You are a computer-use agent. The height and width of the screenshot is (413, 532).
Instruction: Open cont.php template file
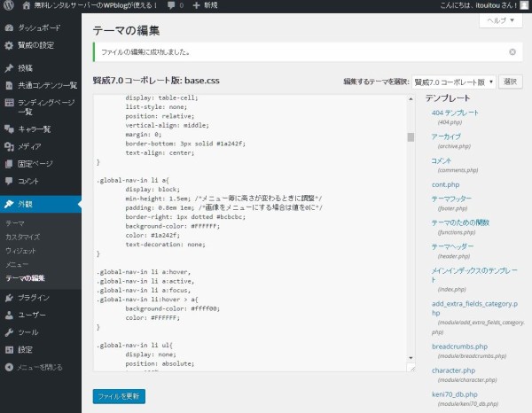(445, 185)
